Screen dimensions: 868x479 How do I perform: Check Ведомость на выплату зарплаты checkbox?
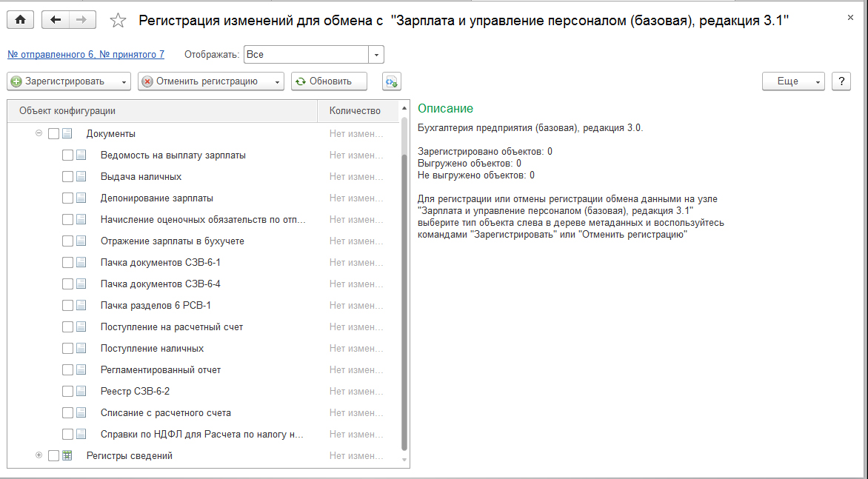[67, 155]
